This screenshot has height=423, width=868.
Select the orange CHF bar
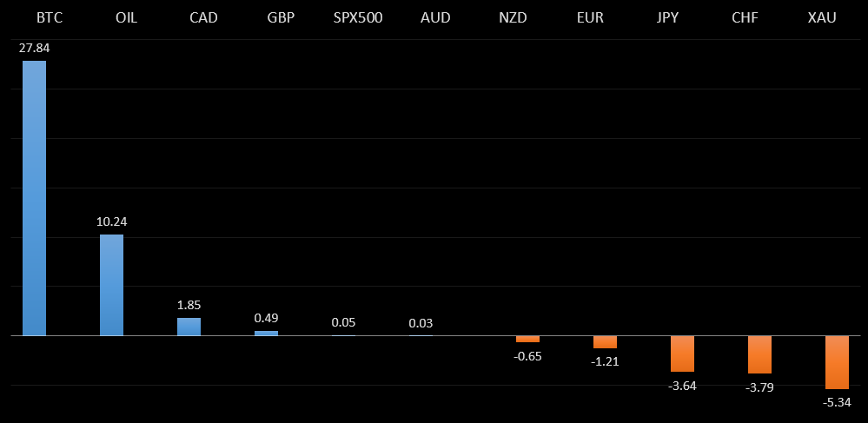759,354
